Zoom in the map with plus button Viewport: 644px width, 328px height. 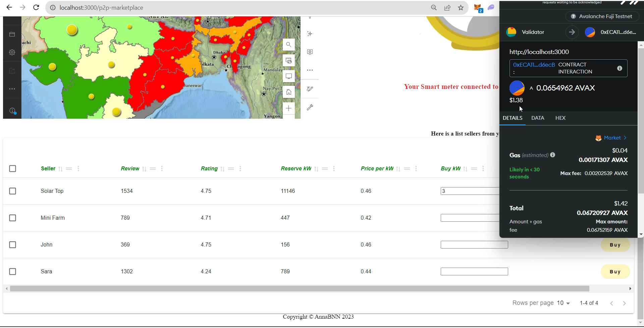coord(288,108)
